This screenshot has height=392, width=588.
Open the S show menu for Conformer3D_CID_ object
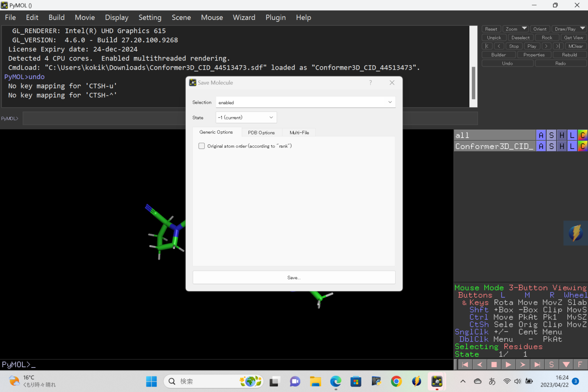[x=551, y=146]
